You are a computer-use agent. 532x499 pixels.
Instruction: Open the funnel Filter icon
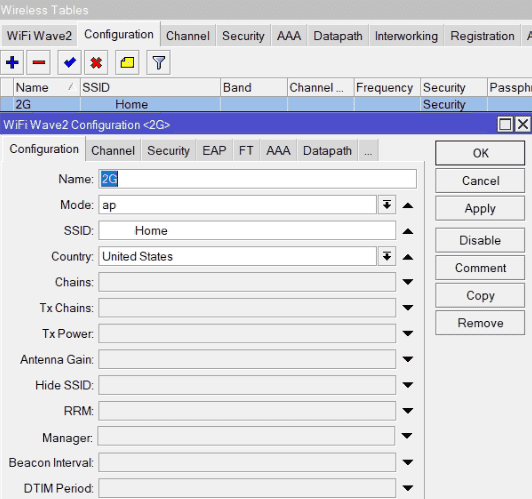tap(158, 62)
